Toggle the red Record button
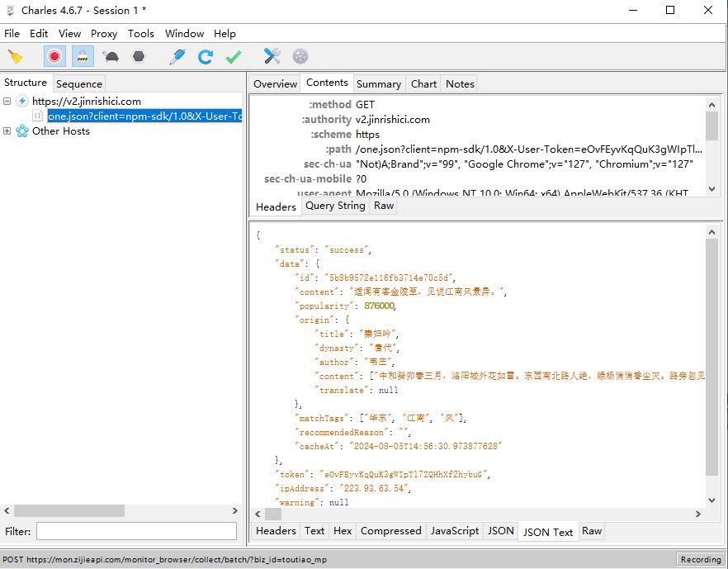 pyautogui.click(x=54, y=56)
